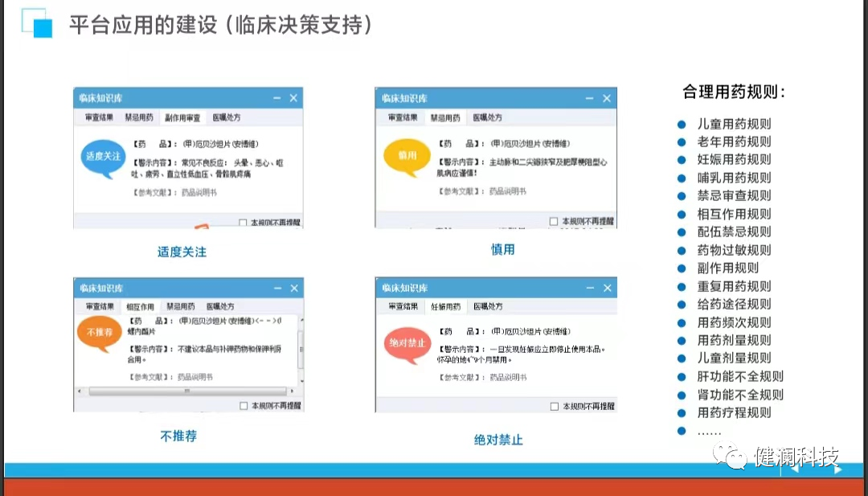The height and width of the screenshot is (496, 868).
Task: Click vertical scrollbar down arrow in 不推荐 dialog
Action: (301, 381)
